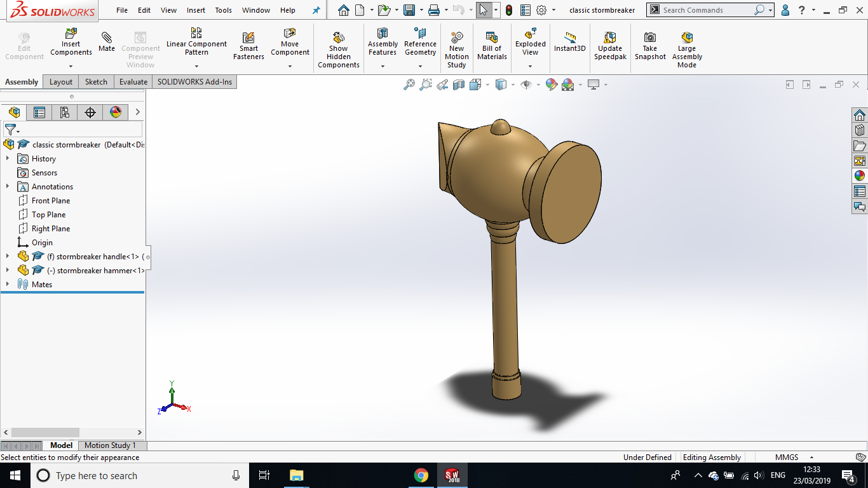Open the DisplayManager color ball tab
The width and height of the screenshot is (868, 488).
116,112
